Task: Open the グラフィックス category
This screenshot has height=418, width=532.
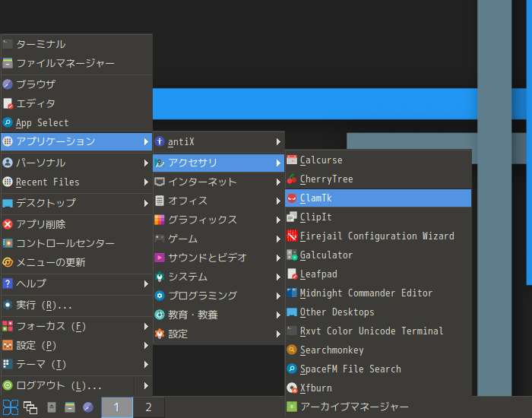Action: [x=219, y=220]
